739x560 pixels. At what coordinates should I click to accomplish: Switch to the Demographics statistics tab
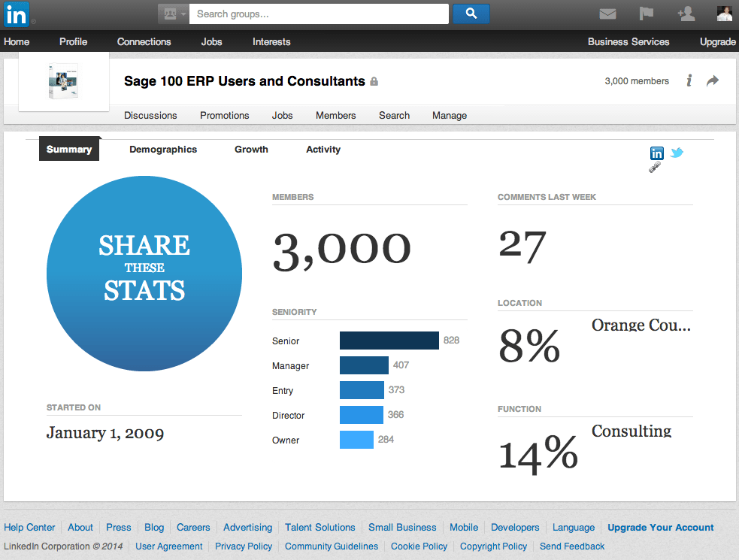tap(163, 150)
